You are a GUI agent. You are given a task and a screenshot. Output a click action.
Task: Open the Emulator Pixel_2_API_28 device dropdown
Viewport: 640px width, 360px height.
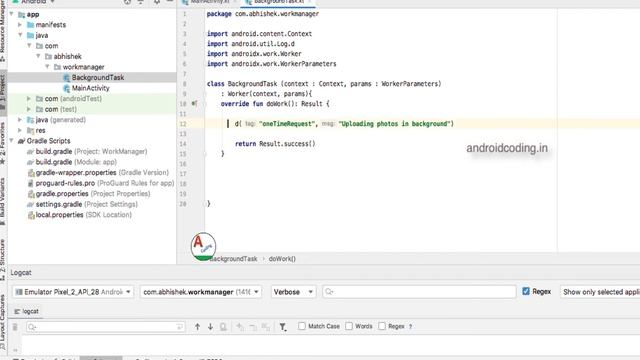tap(73, 292)
